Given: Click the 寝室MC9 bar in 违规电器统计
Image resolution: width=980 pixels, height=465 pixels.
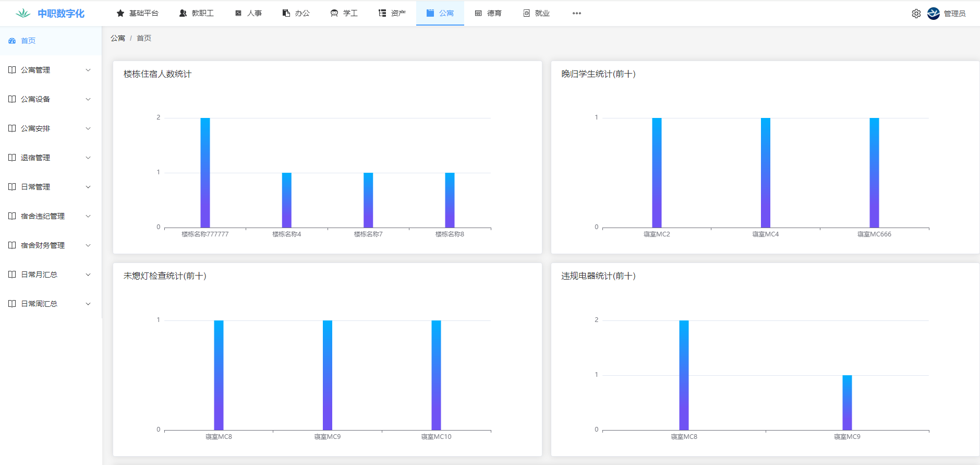Looking at the screenshot, I should pos(847,402).
